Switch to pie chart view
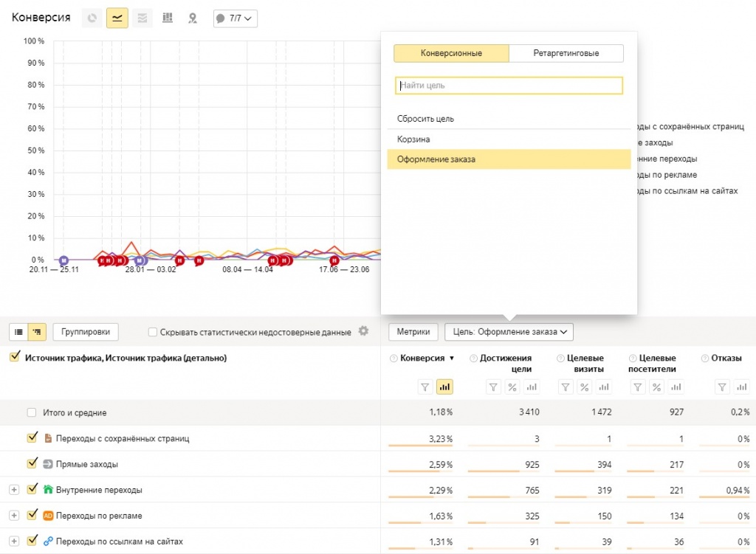Screen dimensions: 756x554 92,18
